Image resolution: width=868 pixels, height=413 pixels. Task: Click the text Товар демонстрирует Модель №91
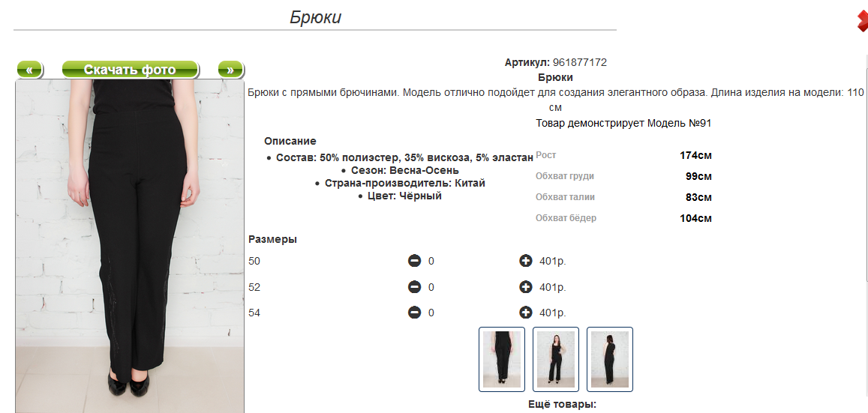coord(623,123)
